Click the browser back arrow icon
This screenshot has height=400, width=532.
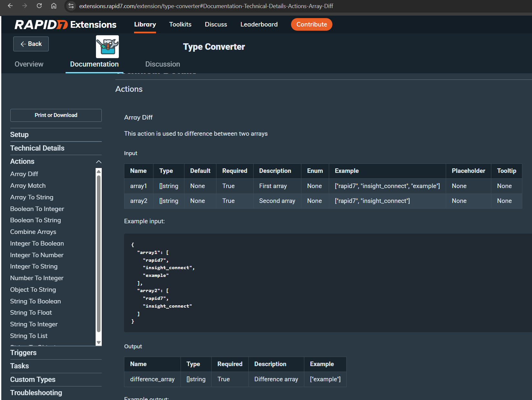(x=10, y=6)
